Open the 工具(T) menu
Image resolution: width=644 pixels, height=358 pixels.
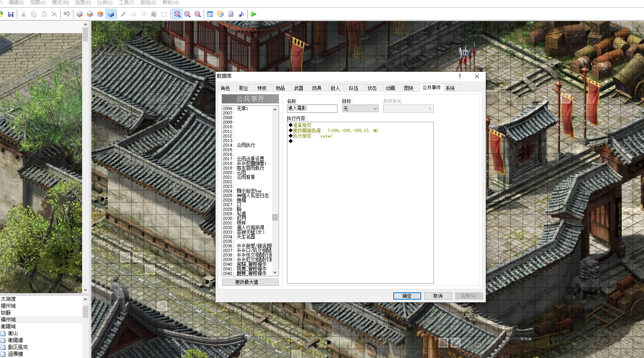pyautogui.click(x=127, y=3)
